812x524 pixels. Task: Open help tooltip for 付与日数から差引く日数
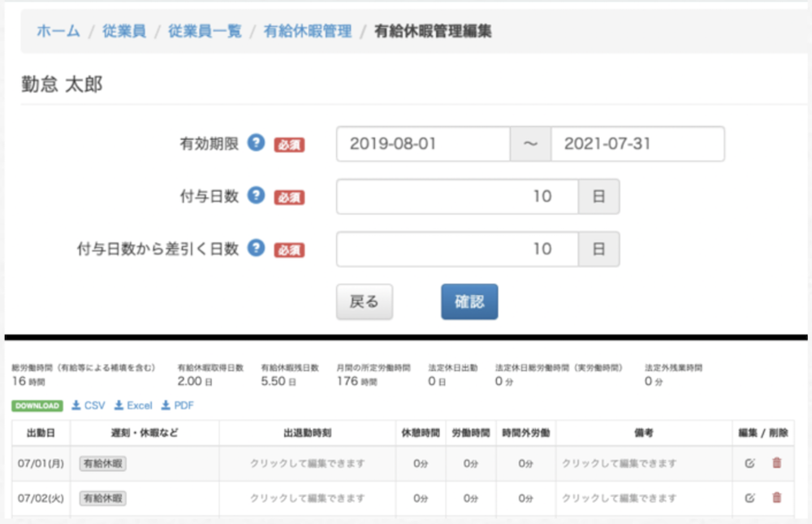[x=257, y=249]
